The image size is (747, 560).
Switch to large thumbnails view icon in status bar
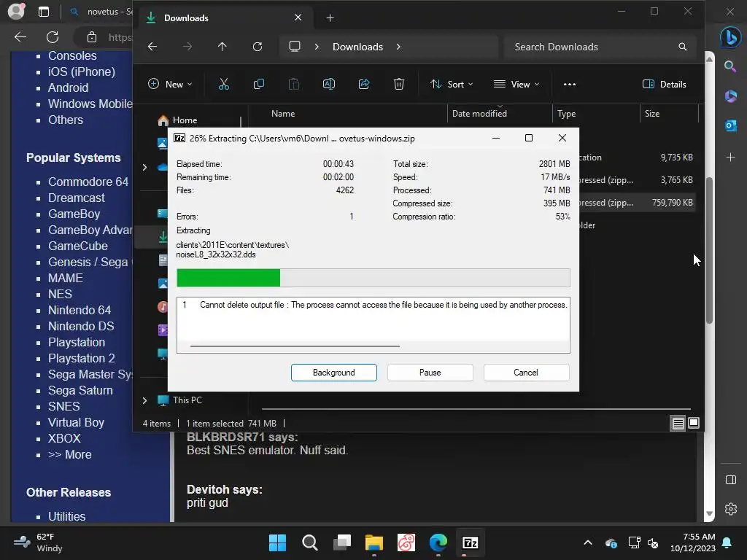pos(694,423)
